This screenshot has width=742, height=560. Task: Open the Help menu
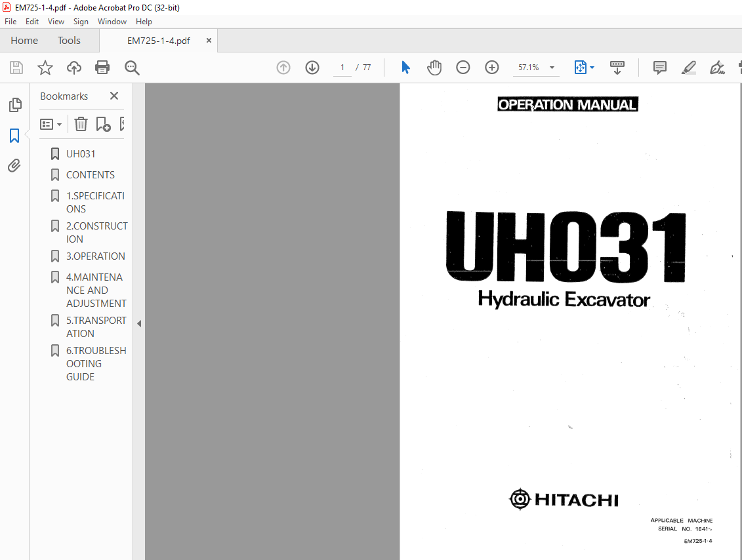(144, 21)
